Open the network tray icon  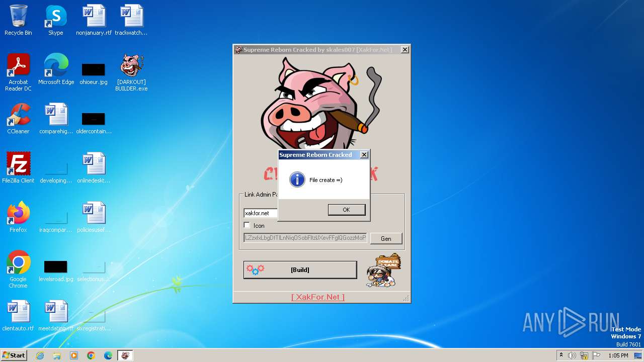[x=584, y=355]
